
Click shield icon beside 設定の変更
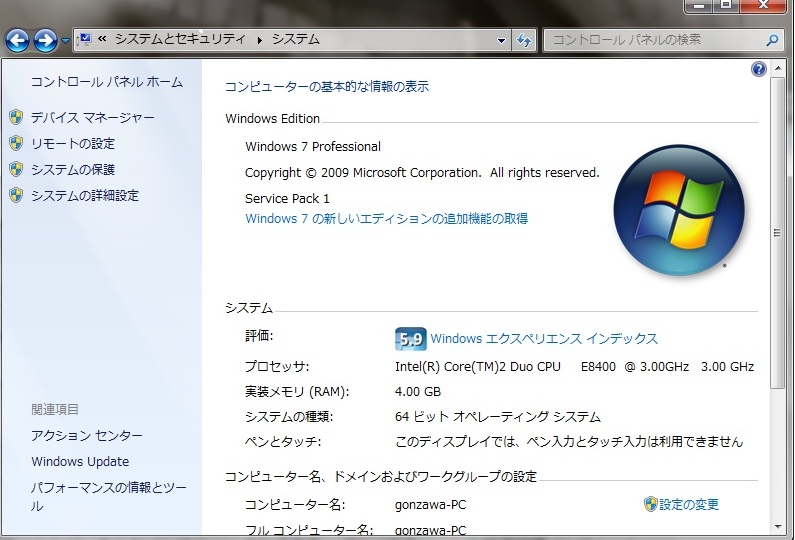point(651,504)
